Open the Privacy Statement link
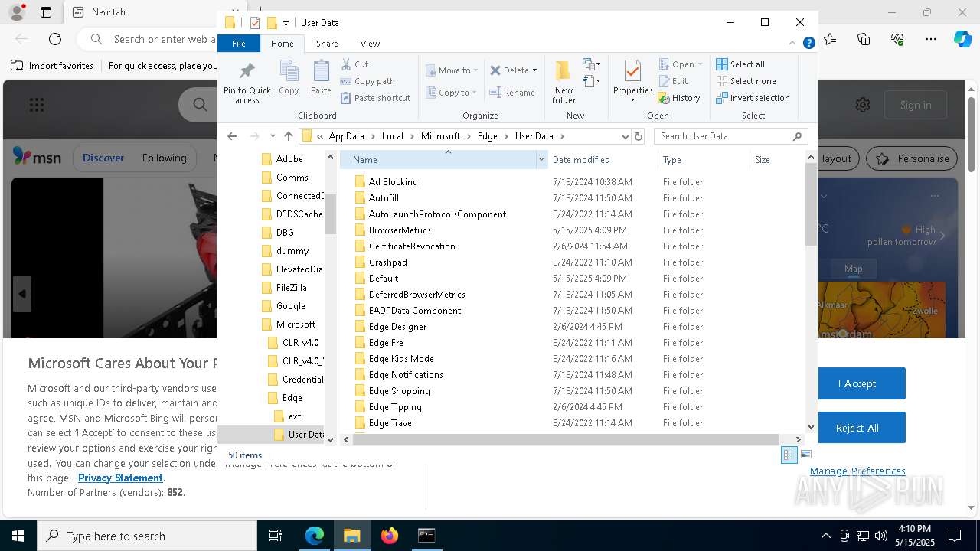 120,478
